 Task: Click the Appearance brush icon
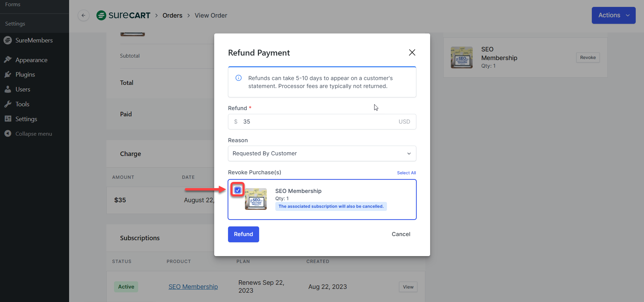8,60
